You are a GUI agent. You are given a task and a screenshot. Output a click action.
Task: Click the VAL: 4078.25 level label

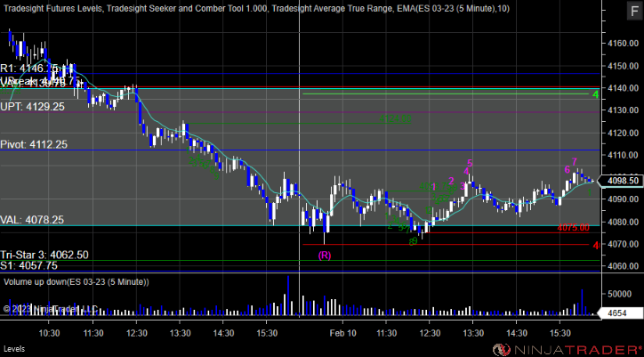click(32, 220)
